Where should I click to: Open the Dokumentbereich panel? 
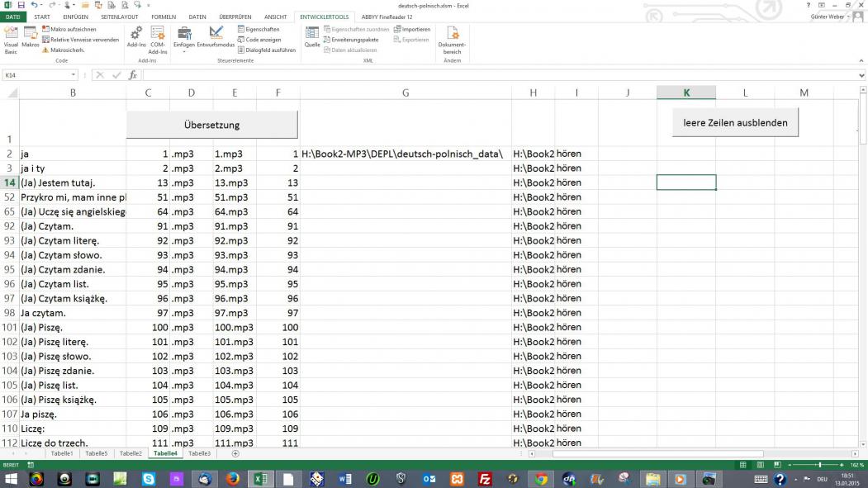point(453,40)
